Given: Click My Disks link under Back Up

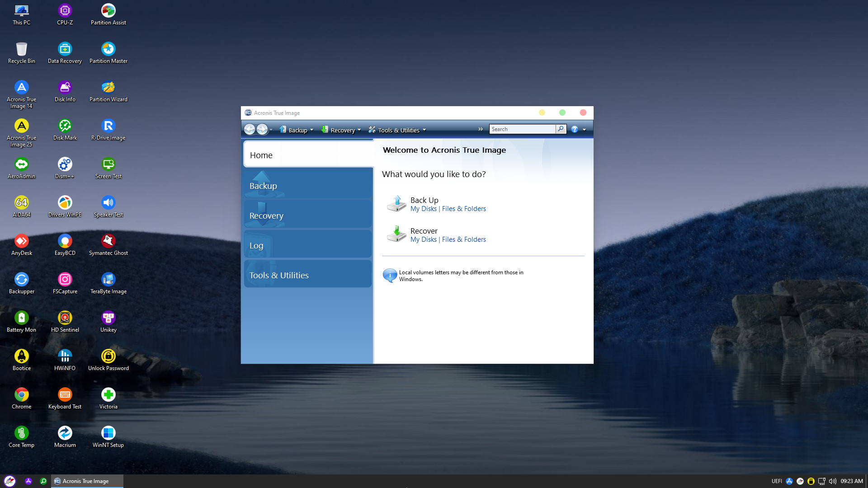Looking at the screenshot, I should point(423,209).
